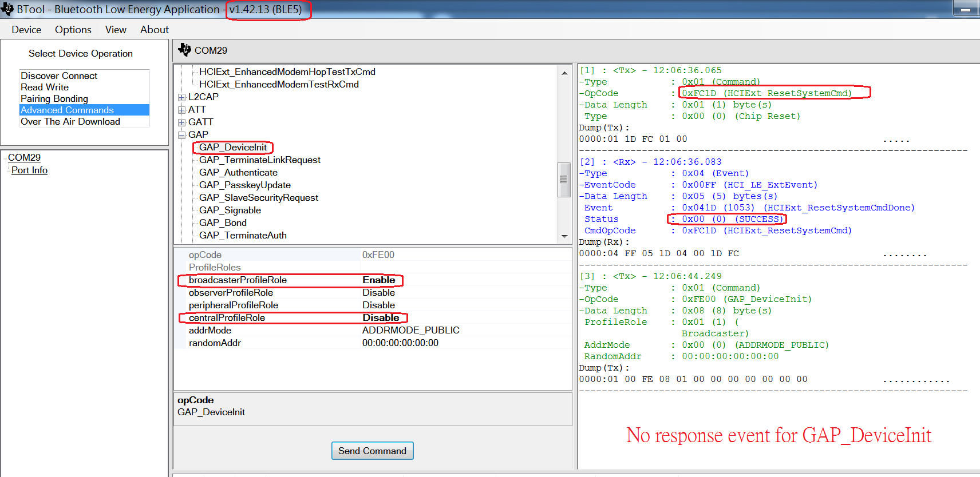
Task: Open the Device menu
Action: point(26,30)
